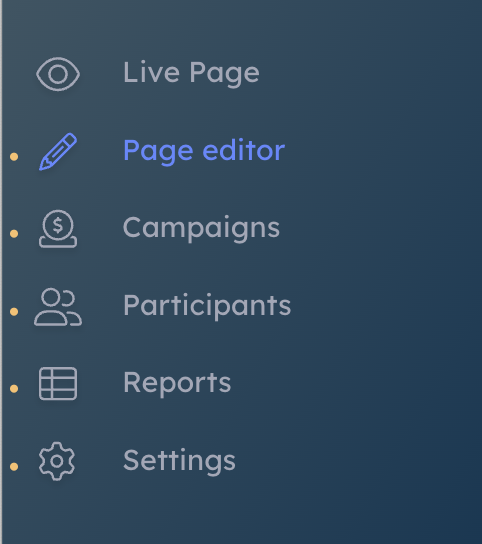The width and height of the screenshot is (482, 544).
Task: Open Participants via its text label
Action: 207,306
